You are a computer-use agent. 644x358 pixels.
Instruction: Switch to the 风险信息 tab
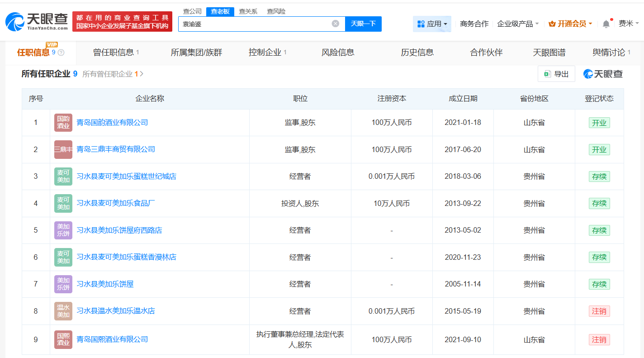pos(338,53)
